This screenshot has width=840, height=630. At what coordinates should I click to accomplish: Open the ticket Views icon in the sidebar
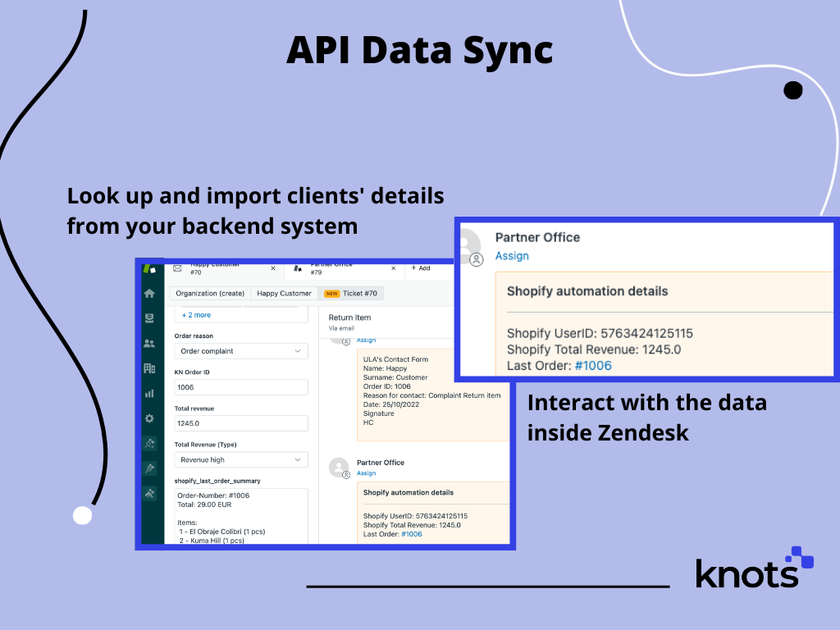click(150, 318)
